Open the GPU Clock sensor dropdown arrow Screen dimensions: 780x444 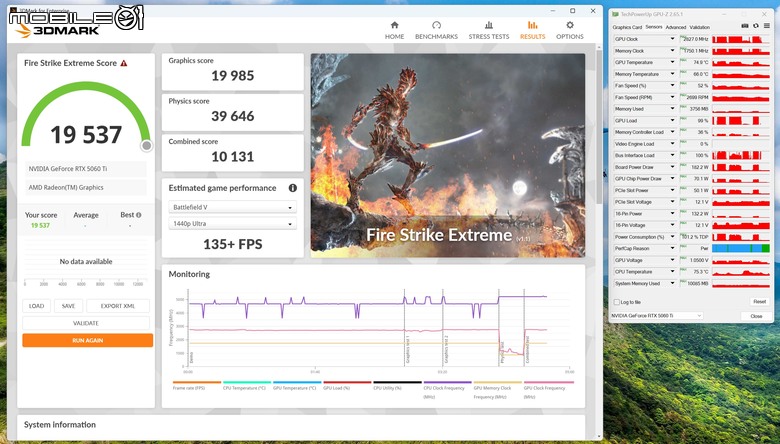click(x=673, y=39)
